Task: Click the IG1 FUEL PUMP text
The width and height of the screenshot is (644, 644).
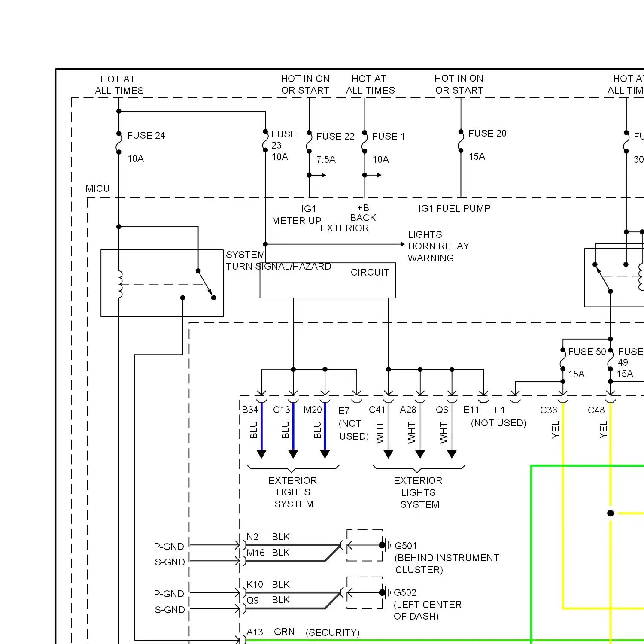Action: click(x=454, y=208)
